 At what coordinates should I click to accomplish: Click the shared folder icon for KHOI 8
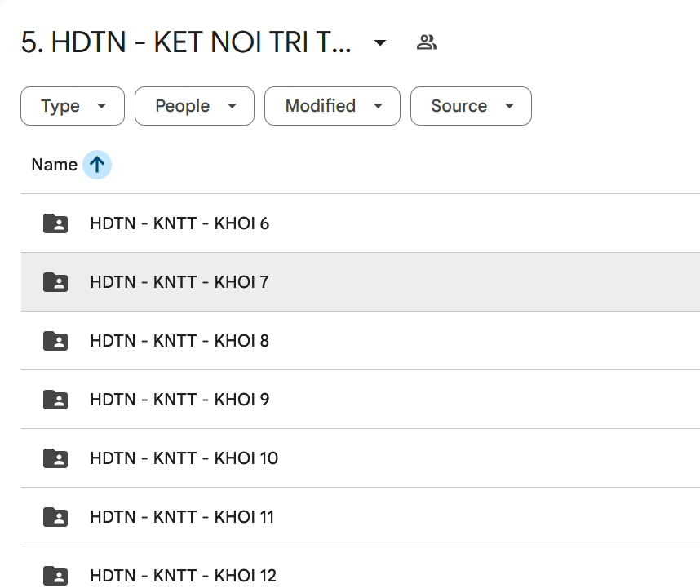point(55,341)
